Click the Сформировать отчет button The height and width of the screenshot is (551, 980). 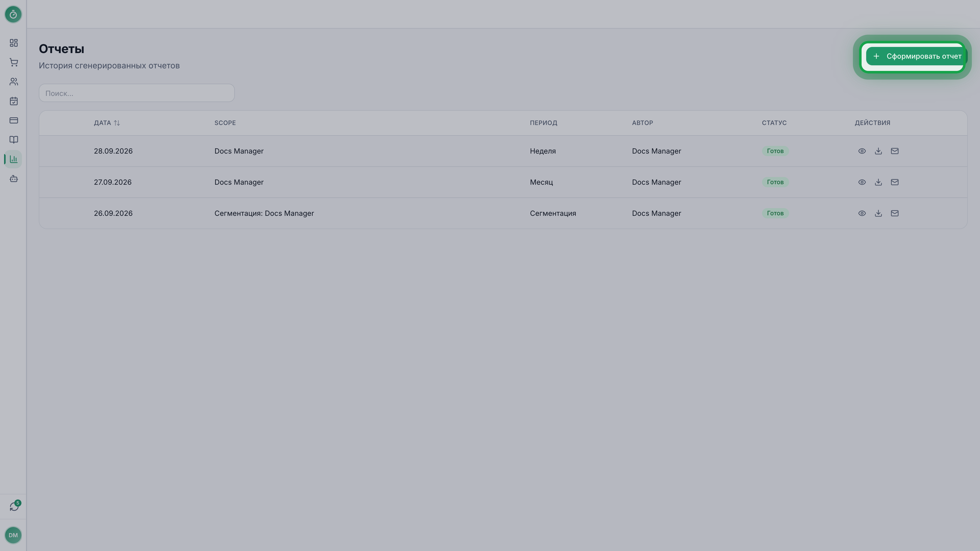point(916,56)
